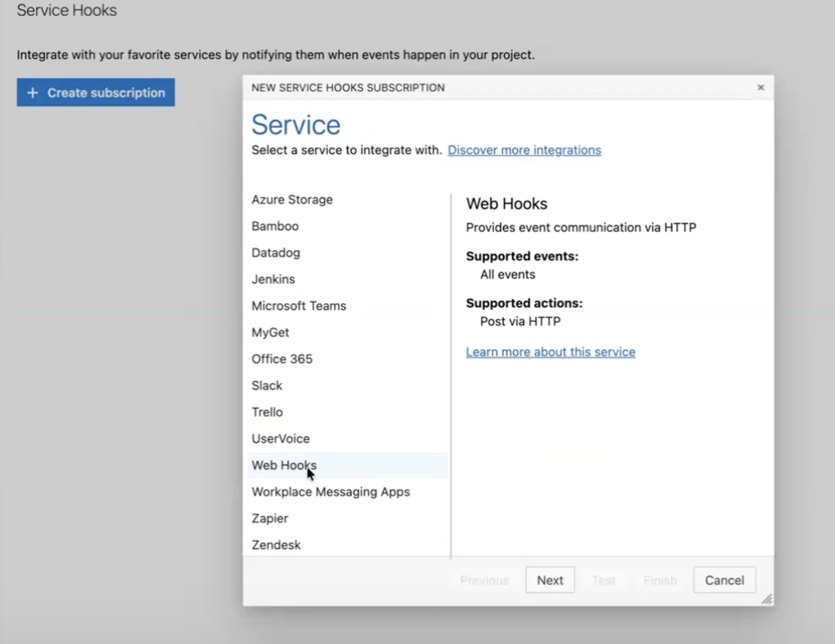Click the Web Hooks details heading
The height and width of the screenshot is (644, 835).
506,204
